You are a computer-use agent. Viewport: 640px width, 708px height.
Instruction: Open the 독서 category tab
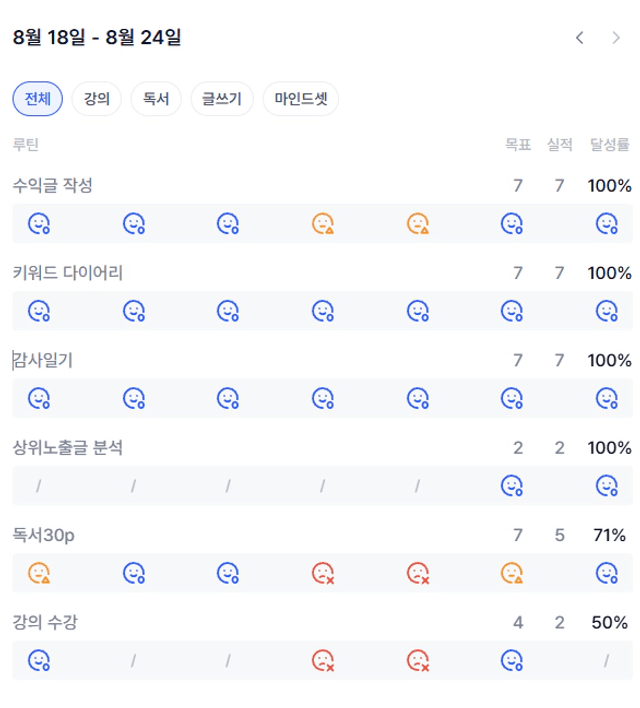tap(156, 98)
